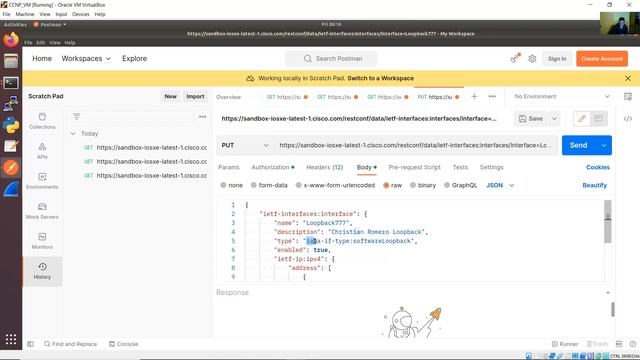The height and width of the screenshot is (360, 640).
Task: Expand the Response panel arrow
Action: pos(608,293)
